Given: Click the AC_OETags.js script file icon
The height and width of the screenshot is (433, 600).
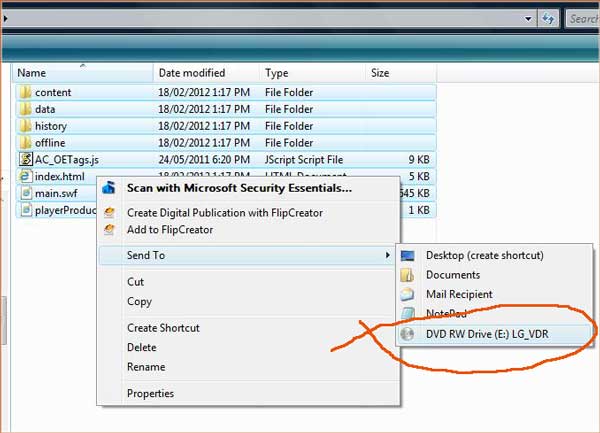Looking at the screenshot, I should tap(26, 160).
